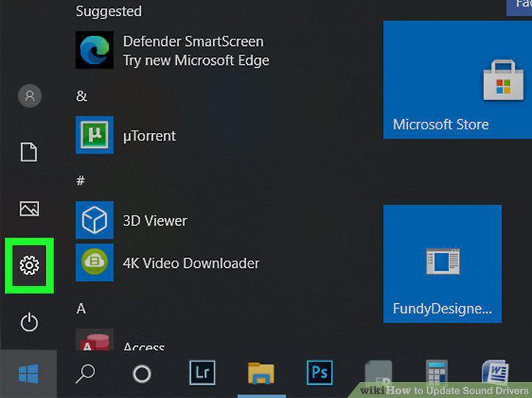Launch Photoshop from the taskbar
This screenshot has height=398, width=532.
[319, 372]
